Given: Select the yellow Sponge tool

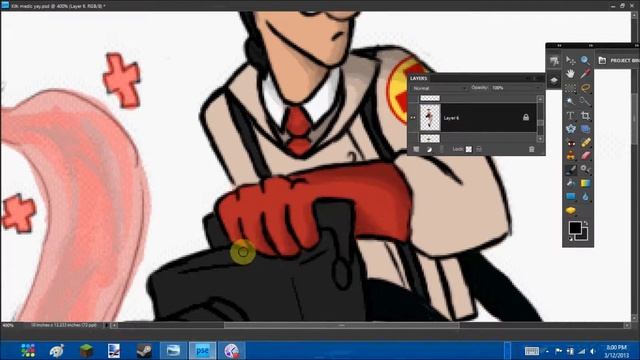Looking at the screenshot, I should 571,210.
